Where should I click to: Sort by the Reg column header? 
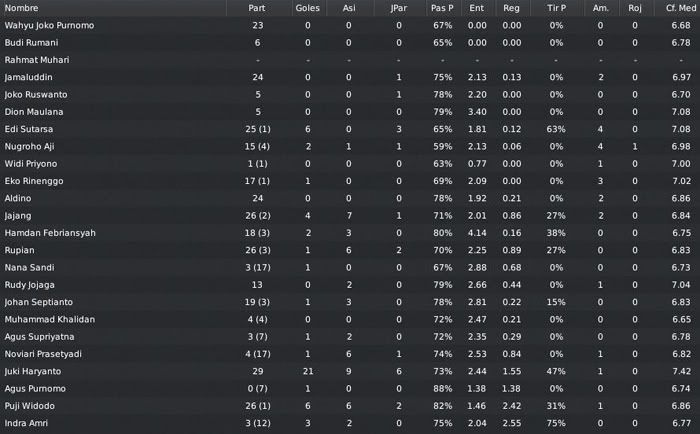click(x=512, y=8)
